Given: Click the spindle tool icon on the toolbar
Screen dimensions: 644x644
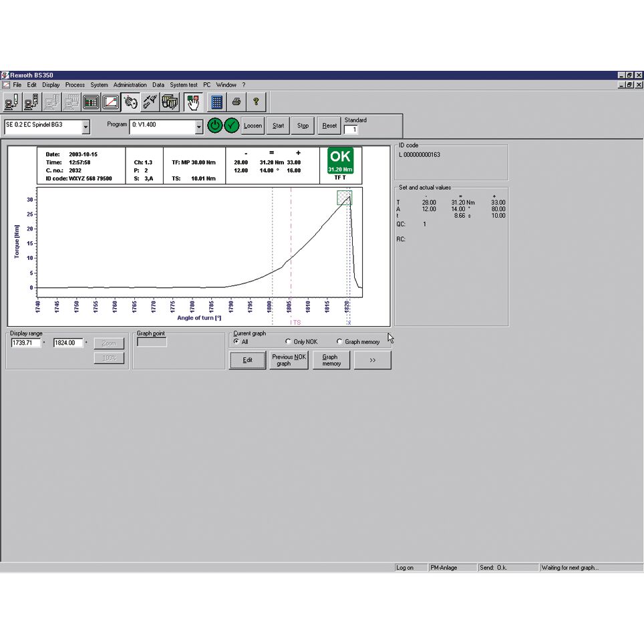Looking at the screenshot, I should 130,102.
